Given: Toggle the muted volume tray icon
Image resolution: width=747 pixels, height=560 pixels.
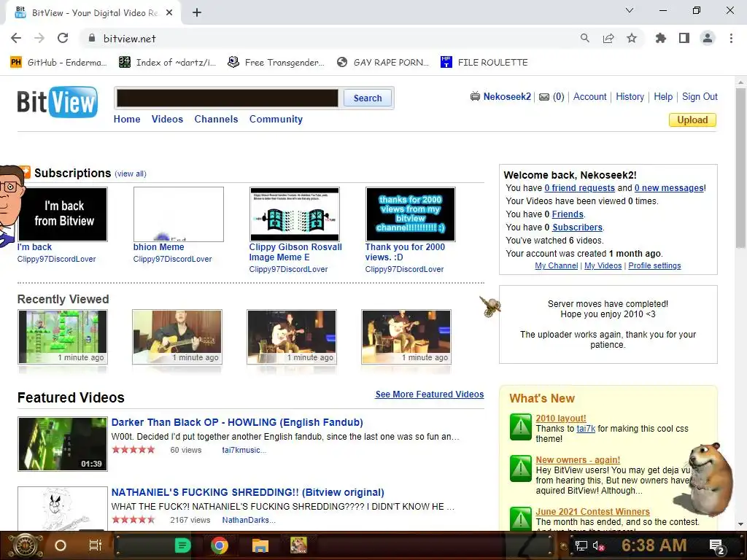Looking at the screenshot, I should pos(598,545).
